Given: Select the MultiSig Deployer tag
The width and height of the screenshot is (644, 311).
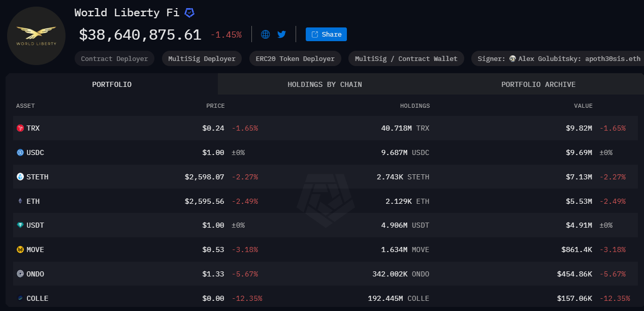Looking at the screenshot, I should point(202,58).
